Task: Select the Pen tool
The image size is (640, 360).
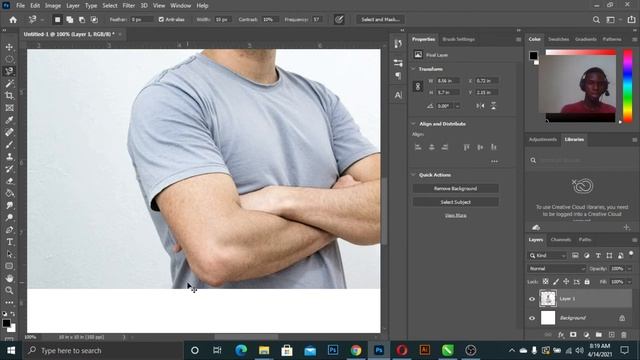Action: point(9,230)
